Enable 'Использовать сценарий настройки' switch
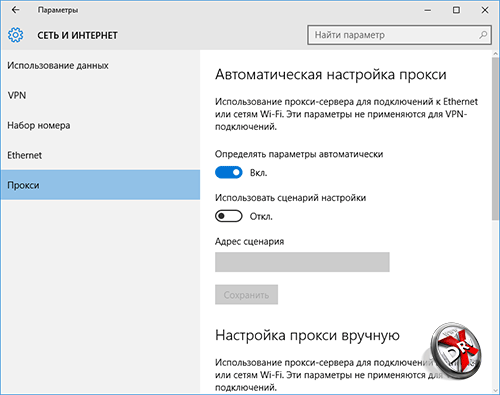This screenshot has width=500, height=395. click(x=229, y=216)
